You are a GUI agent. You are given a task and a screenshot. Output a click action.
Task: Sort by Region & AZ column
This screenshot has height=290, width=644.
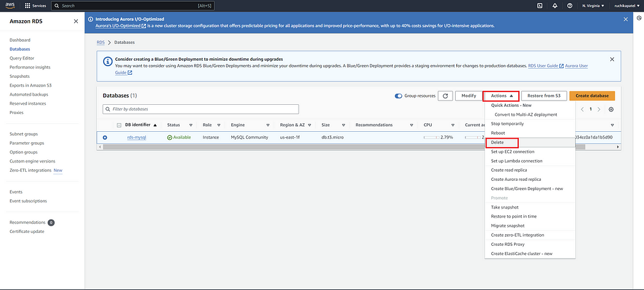309,125
